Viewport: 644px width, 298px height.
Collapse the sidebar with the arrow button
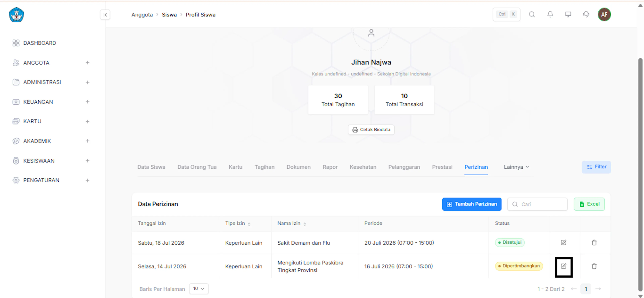point(105,15)
